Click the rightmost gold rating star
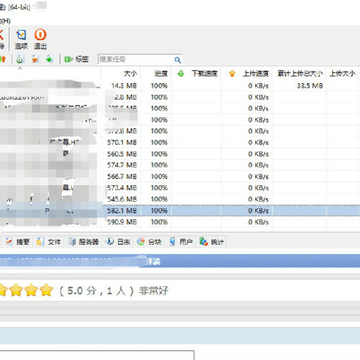Screen dimensions: 360x360 [46, 290]
